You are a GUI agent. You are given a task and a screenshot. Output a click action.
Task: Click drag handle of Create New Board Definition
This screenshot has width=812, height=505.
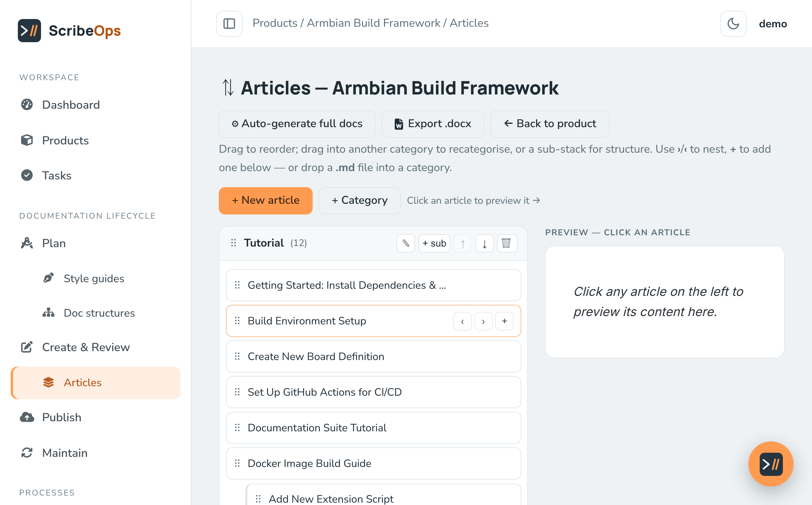(237, 356)
